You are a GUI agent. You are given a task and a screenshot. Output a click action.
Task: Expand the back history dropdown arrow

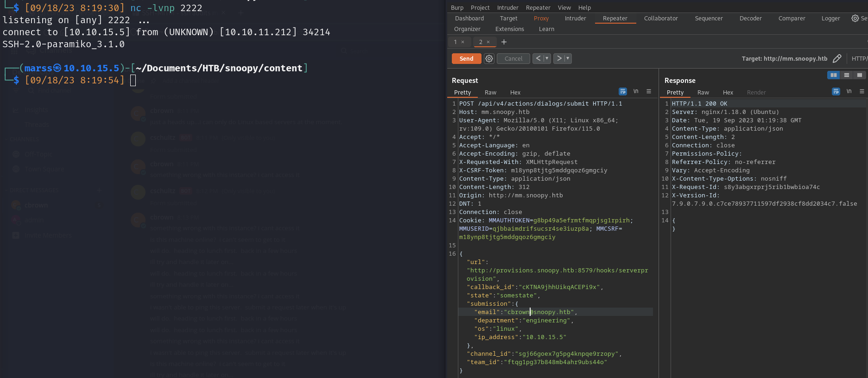547,58
